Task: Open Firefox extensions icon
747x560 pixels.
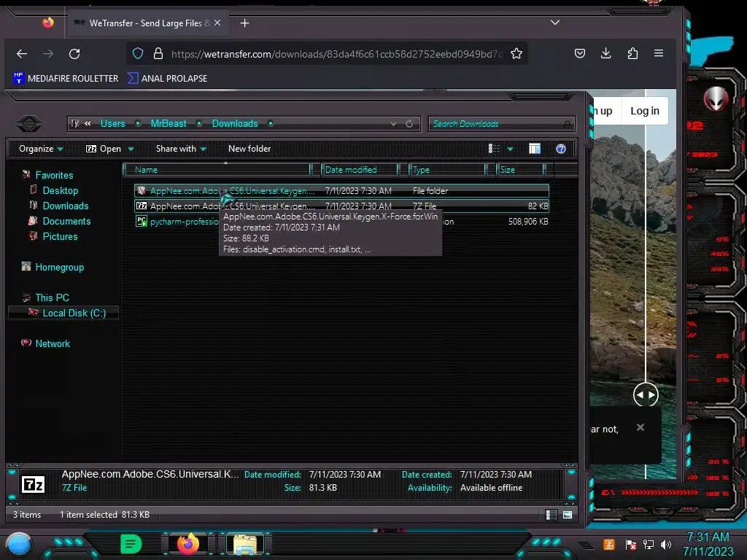Action: (632, 53)
